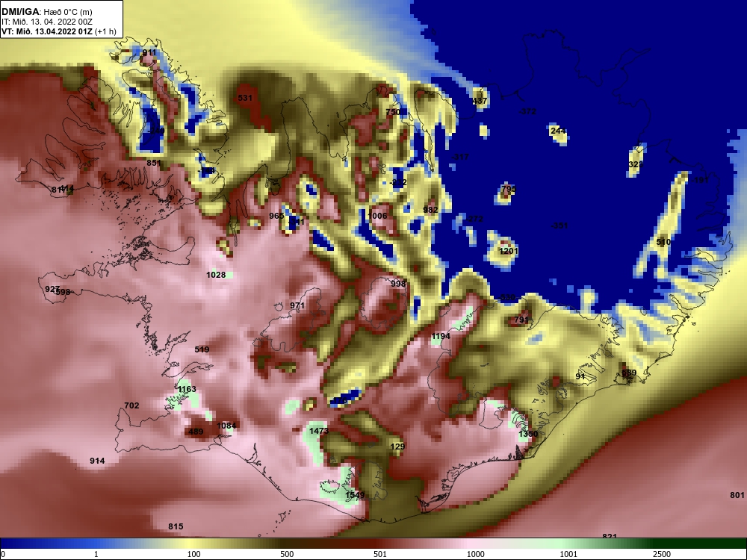
Task: Click the 1549 height value label
Action: coord(355,495)
